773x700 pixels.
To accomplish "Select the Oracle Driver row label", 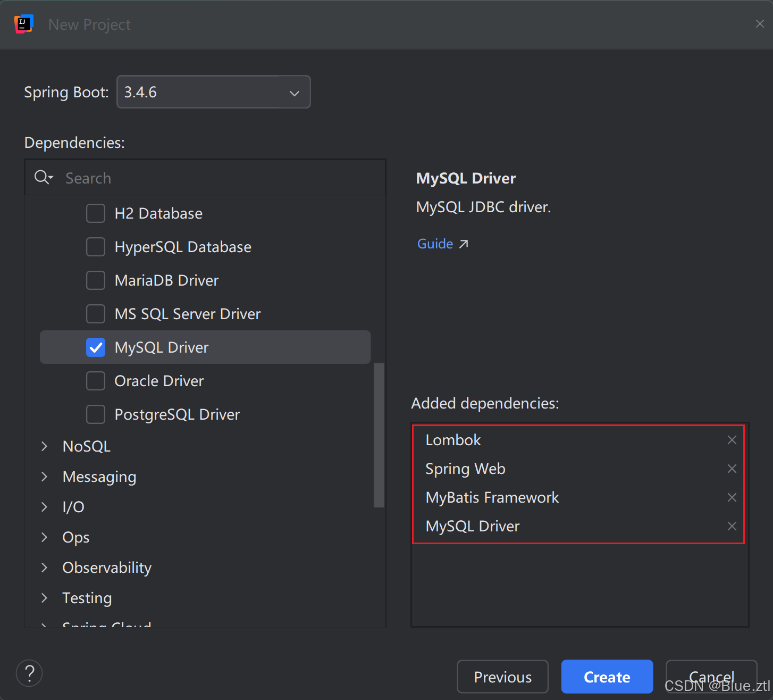I will 159,381.
